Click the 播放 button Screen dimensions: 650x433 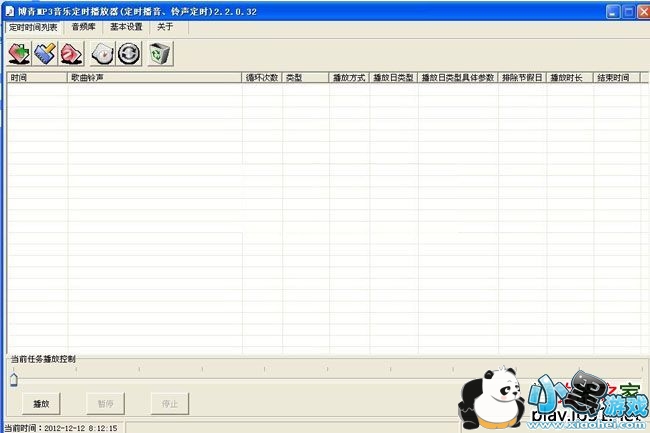pos(41,404)
